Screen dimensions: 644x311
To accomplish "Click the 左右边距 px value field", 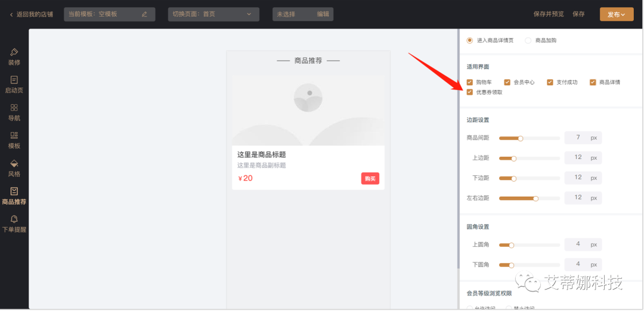I will 583,198.
